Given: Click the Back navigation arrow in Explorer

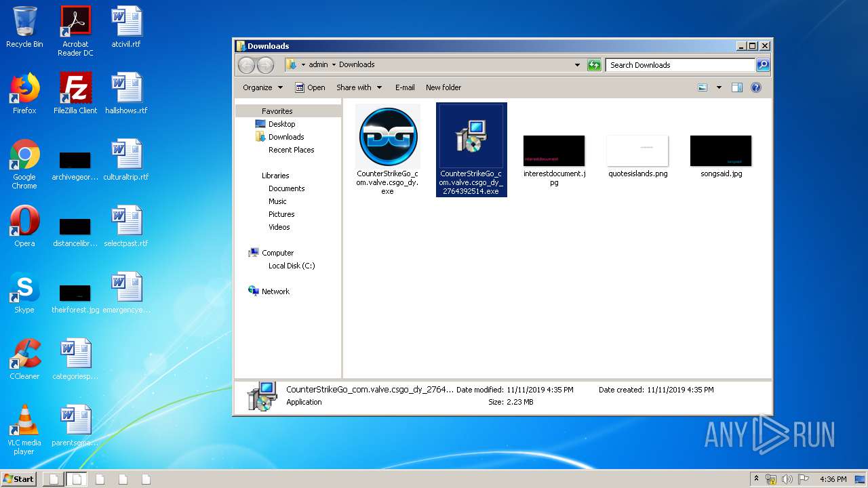Looking at the screenshot, I should coord(247,65).
